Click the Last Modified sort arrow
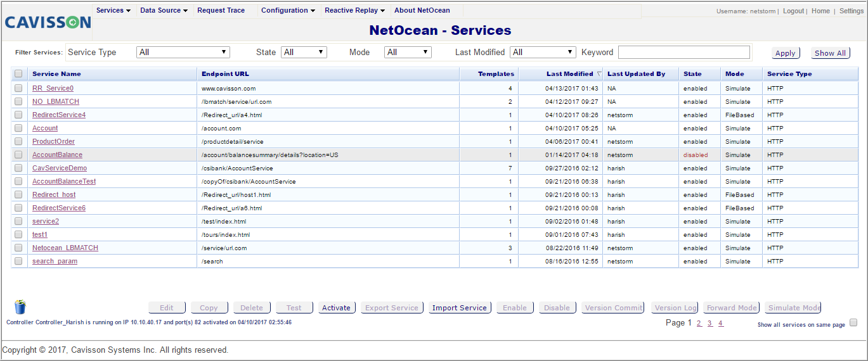Screen dimensions: 868x361 tap(599, 74)
